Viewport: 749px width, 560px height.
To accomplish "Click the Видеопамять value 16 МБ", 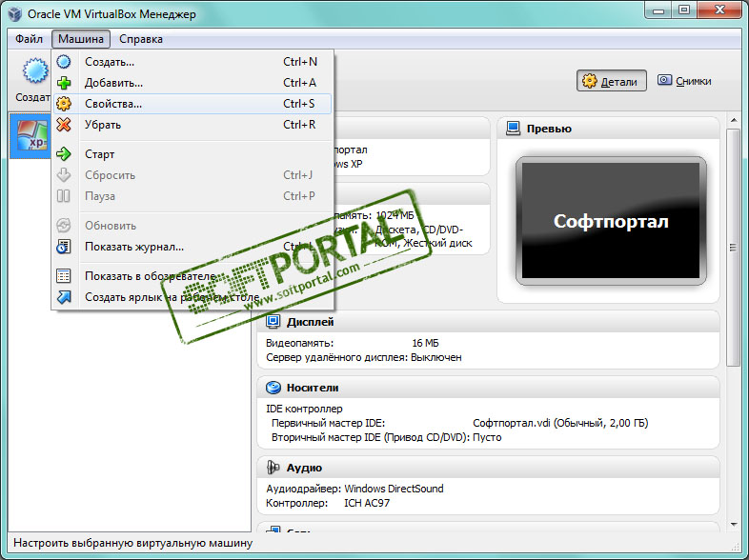I will 425,343.
